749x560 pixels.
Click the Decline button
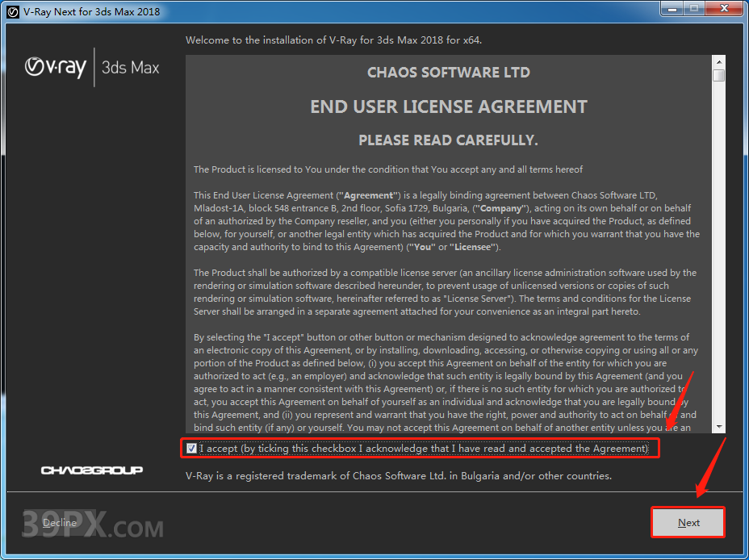[60, 522]
